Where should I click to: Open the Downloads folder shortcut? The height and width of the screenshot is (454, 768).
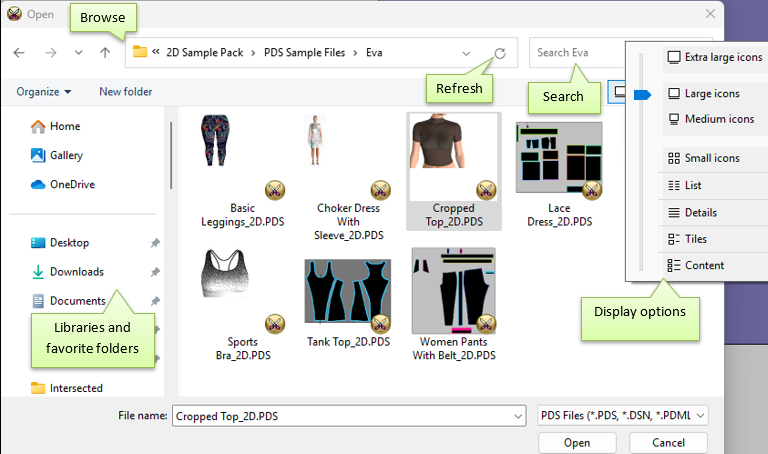click(x=76, y=272)
